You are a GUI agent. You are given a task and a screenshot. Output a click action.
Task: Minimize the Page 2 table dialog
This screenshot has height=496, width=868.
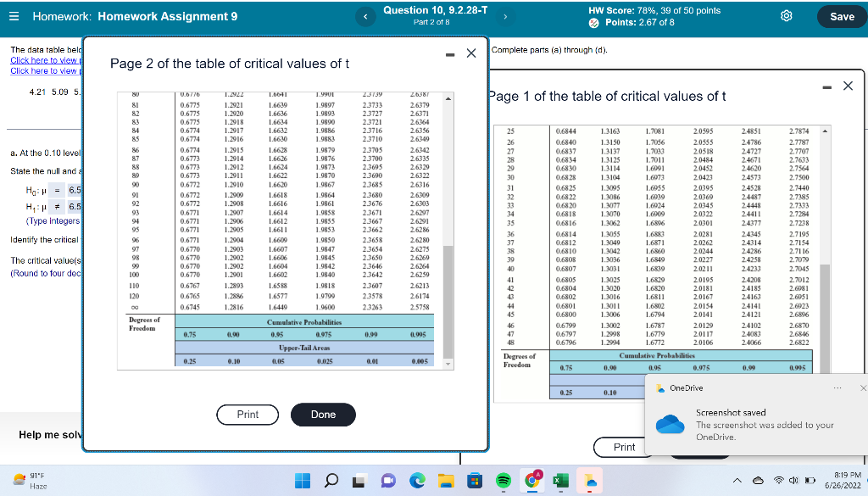[x=450, y=54]
